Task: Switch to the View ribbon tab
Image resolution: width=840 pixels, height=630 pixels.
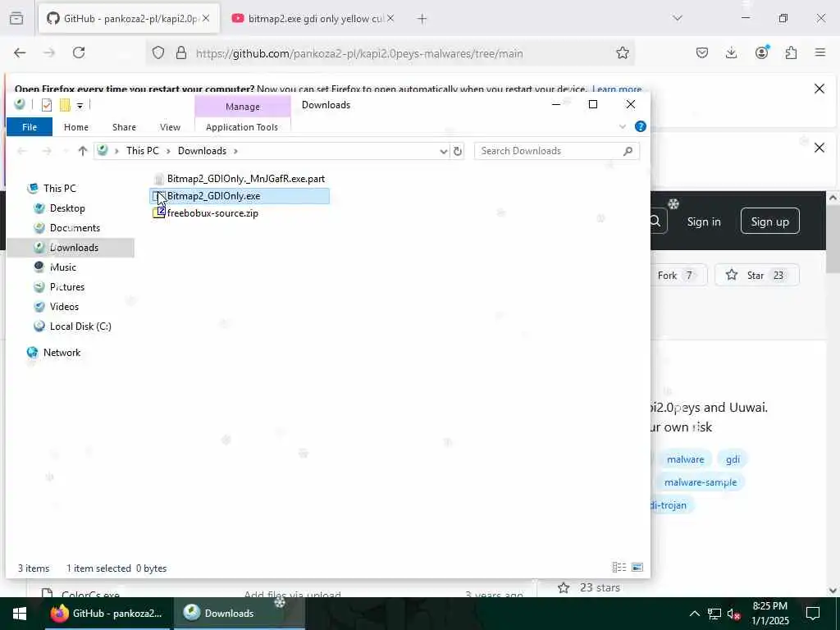Action: (x=170, y=127)
